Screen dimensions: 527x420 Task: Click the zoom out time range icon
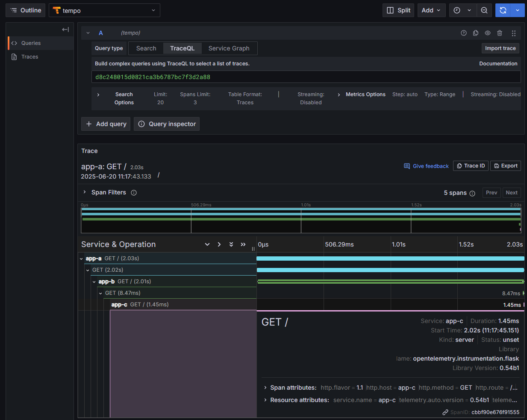(x=484, y=10)
